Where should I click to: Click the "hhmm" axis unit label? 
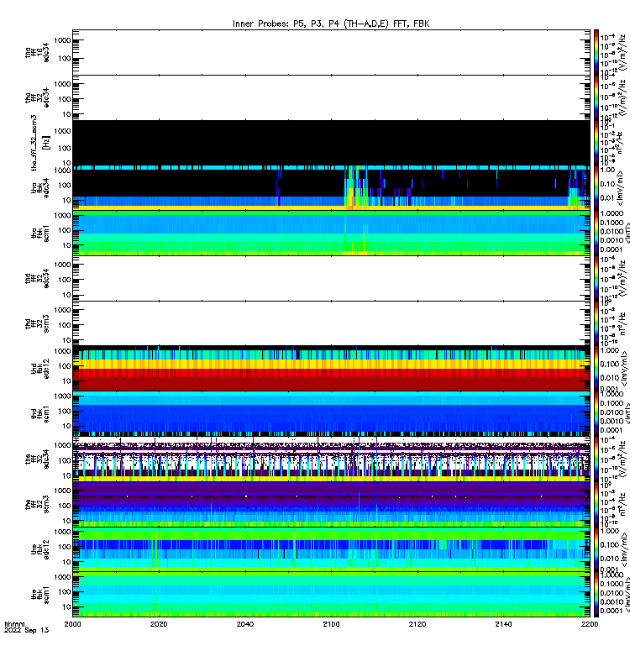point(14,624)
